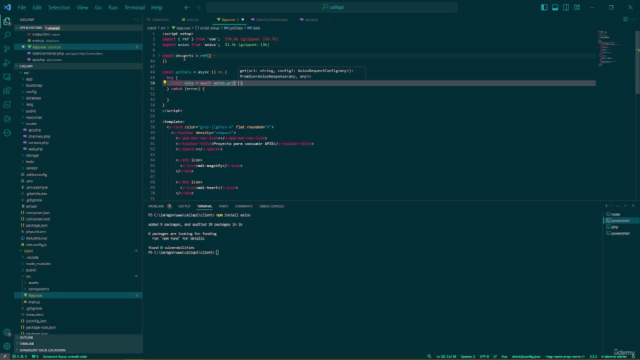640x360 pixels.
Task: Open vite.config.js file in explorer
Action: coord(36,244)
